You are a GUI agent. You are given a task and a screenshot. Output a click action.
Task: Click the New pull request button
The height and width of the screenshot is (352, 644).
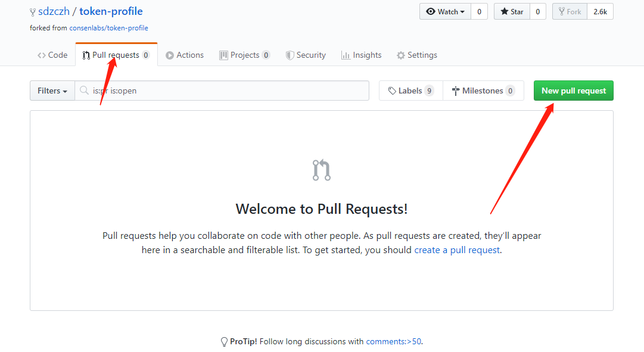pyautogui.click(x=574, y=91)
